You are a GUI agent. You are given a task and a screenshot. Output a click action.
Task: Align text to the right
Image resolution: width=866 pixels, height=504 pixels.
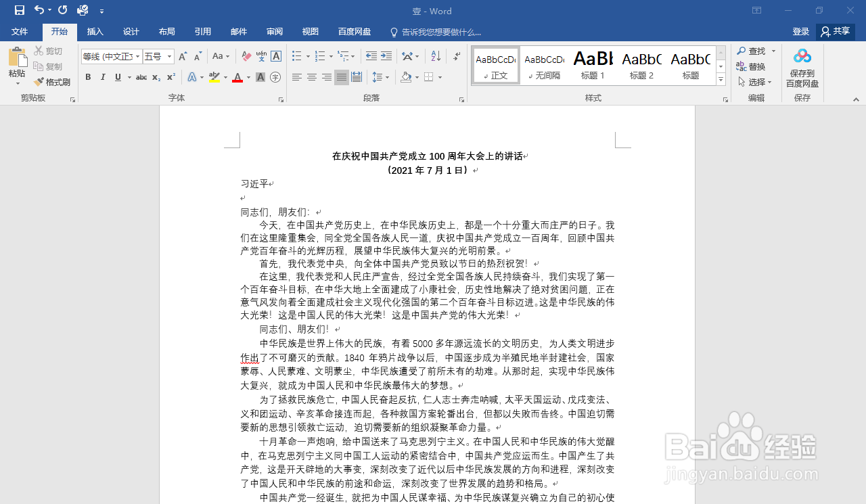pyautogui.click(x=327, y=77)
